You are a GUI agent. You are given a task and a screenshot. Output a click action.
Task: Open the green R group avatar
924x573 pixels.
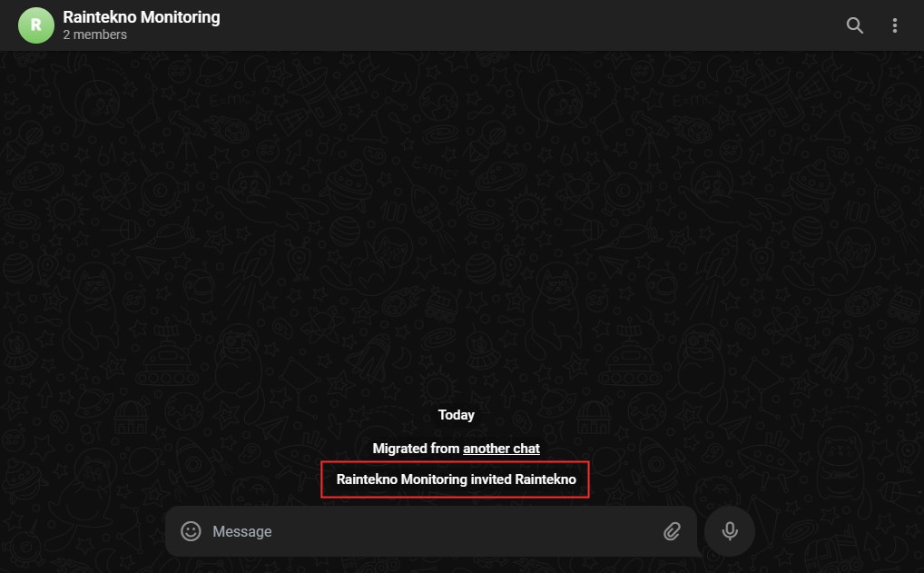(x=36, y=25)
